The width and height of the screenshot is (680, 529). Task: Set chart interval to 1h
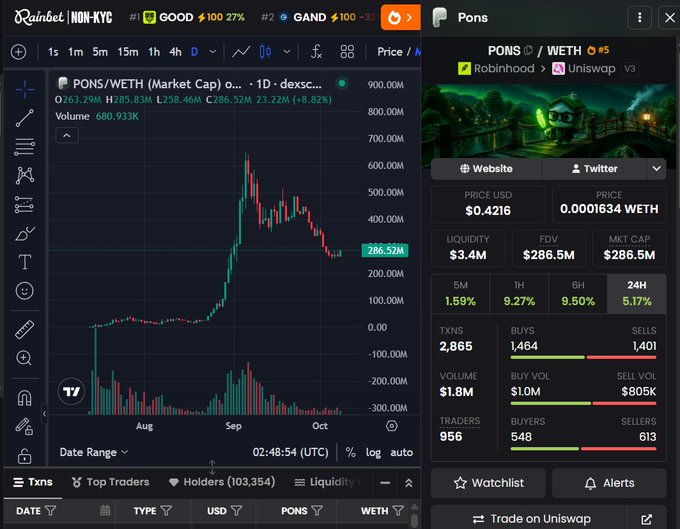(x=154, y=52)
